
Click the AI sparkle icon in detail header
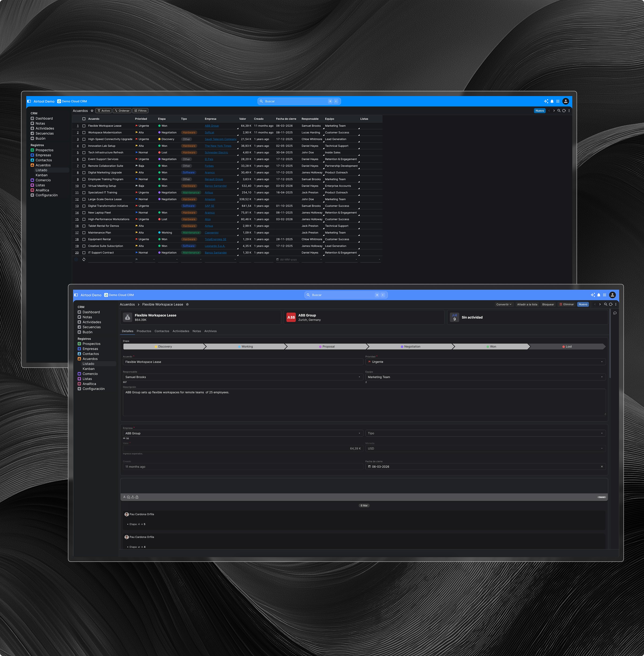[x=593, y=295]
